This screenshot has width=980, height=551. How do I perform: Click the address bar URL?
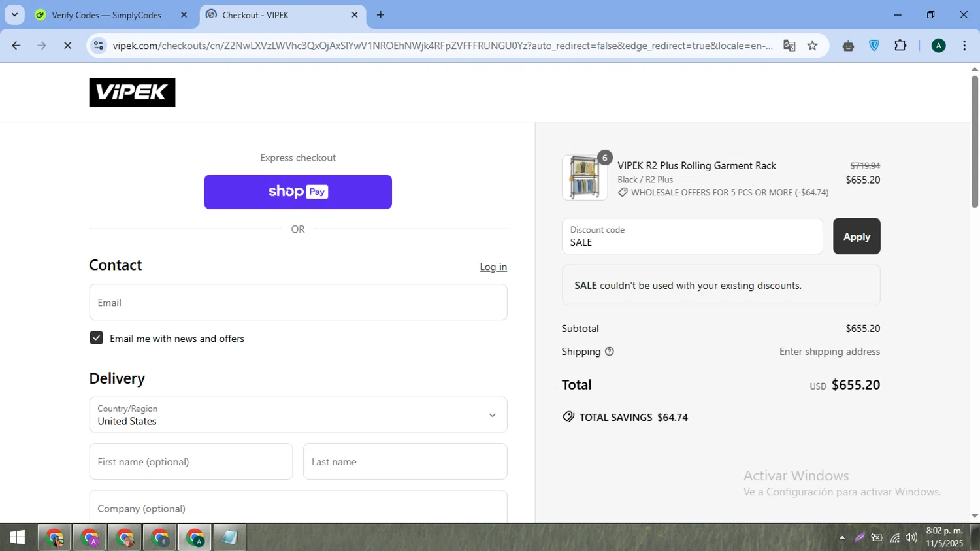tap(442, 46)
